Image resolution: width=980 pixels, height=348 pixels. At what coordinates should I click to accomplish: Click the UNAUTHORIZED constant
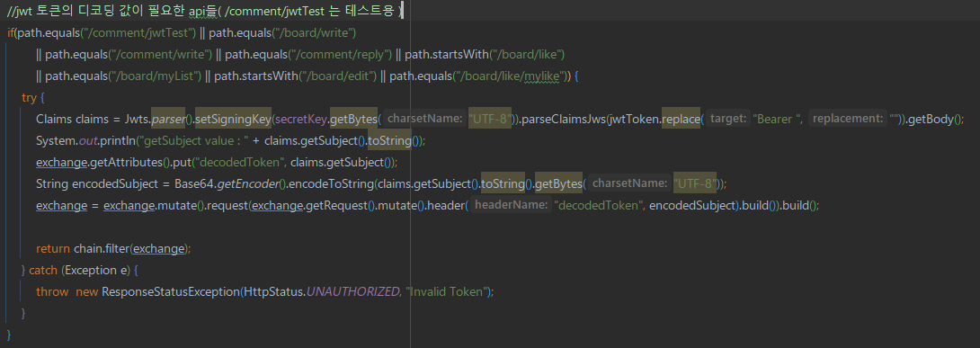353,291
